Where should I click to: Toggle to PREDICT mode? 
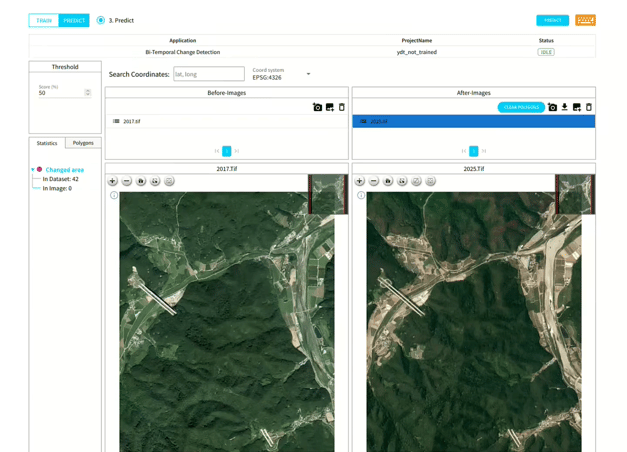(x=74, y=20)
